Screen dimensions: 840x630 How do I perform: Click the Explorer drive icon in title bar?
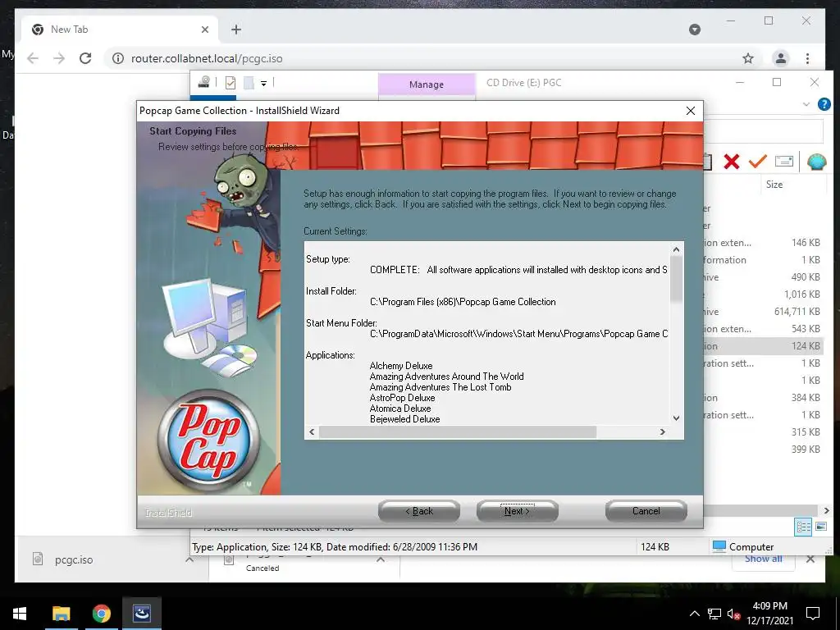pos(203,82)
